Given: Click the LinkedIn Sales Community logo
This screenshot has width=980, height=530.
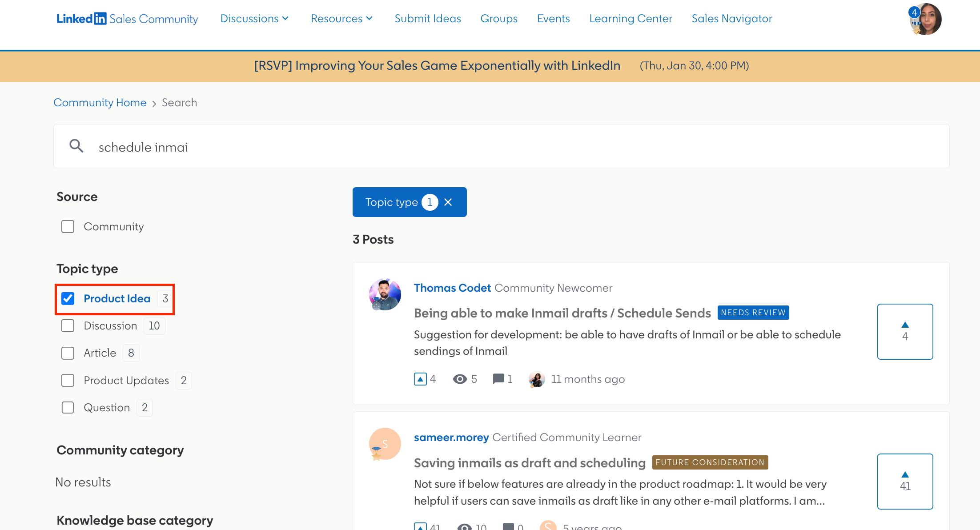Looking at the screenshot, I should [127, 19].
